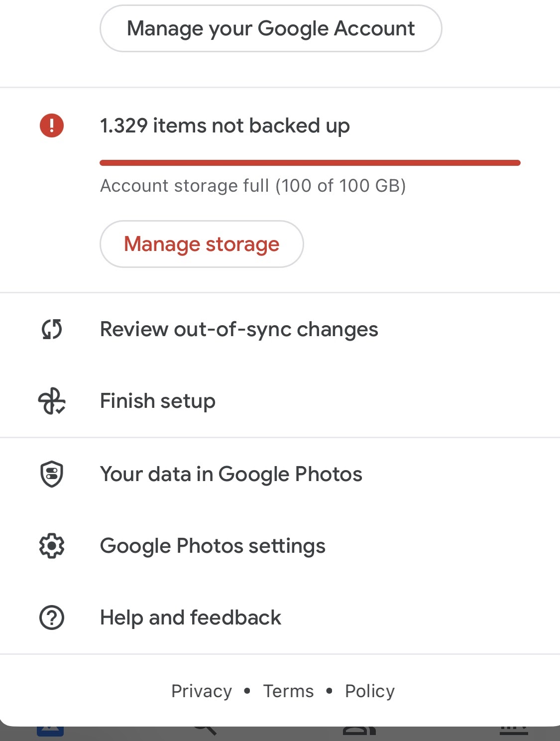Go to Google Photos settings

(x=213, y=546)
